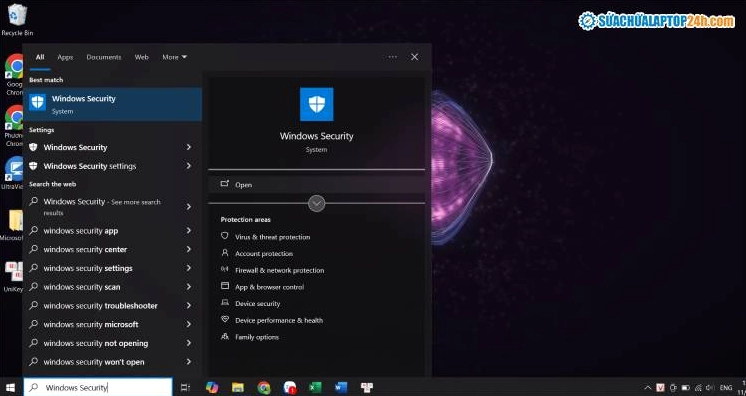Open Windows Security best match result

(113, 104)
